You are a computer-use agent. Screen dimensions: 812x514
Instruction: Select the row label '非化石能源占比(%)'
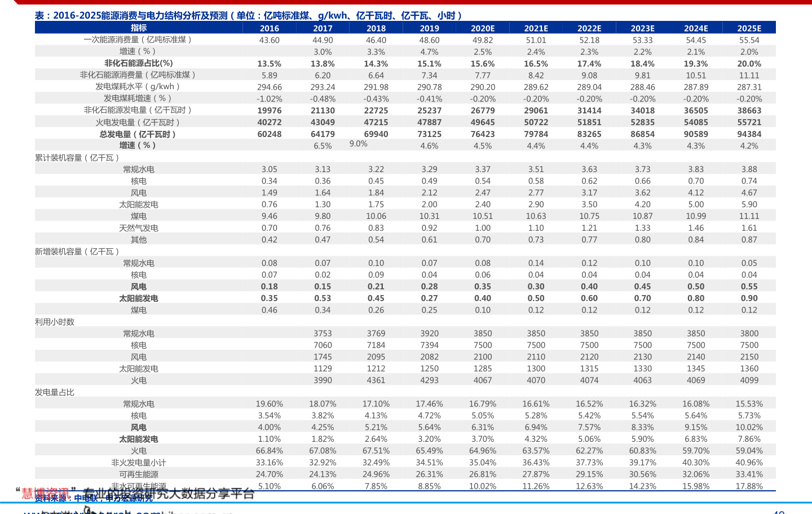[x=139, y=63]
